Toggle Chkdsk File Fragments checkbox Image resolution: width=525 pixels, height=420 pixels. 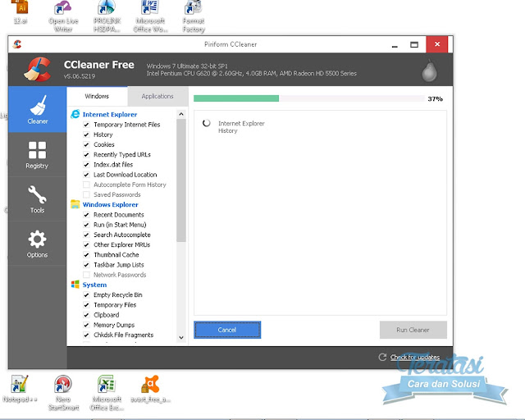(86, 335)
